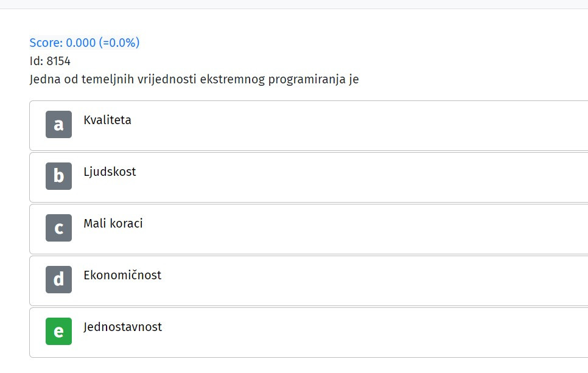Click the Score: 0.000 (=0.0%) link
The height and width of the screenshot is (373, 588).
85,43
